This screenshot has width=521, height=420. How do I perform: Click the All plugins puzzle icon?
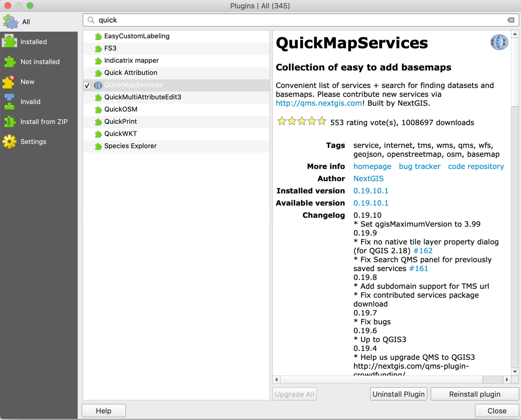(11, 22)
